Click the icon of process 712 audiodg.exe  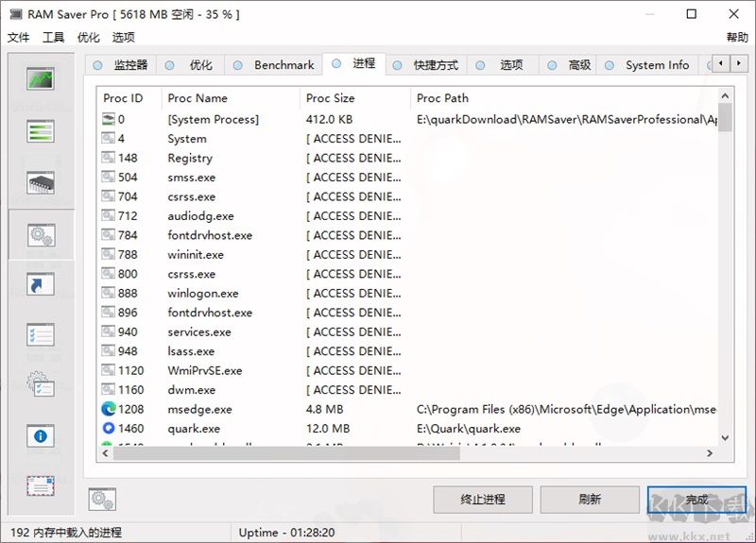tap(109, 215)
